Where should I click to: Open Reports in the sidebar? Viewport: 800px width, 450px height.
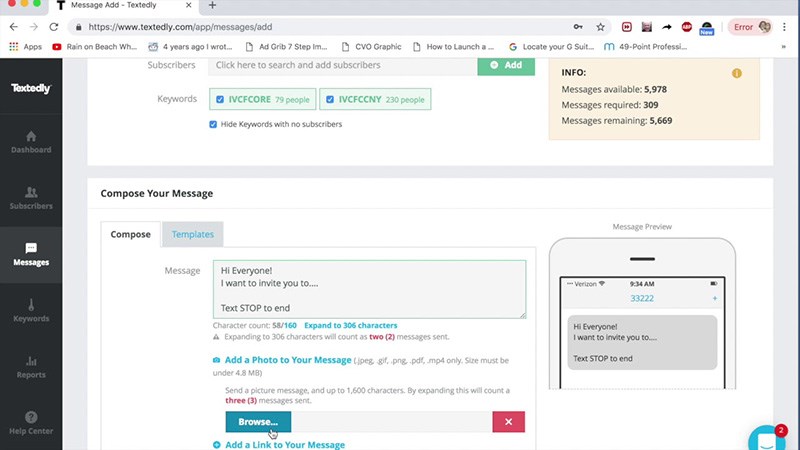coord(31,367)
